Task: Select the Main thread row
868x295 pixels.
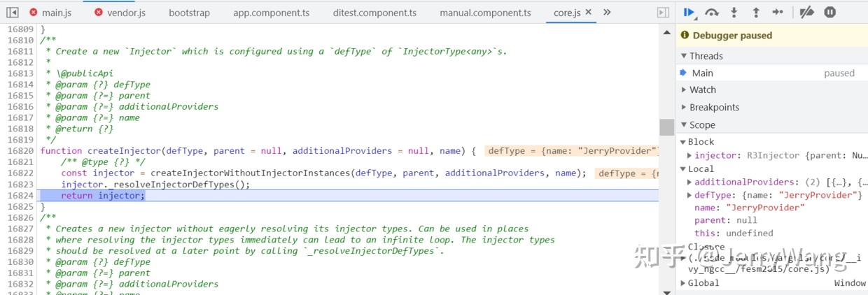Action: click(x=772, y=73)
